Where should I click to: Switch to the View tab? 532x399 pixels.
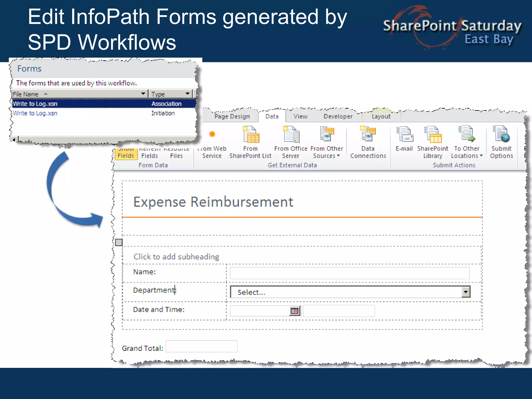[x=301, y=116]
